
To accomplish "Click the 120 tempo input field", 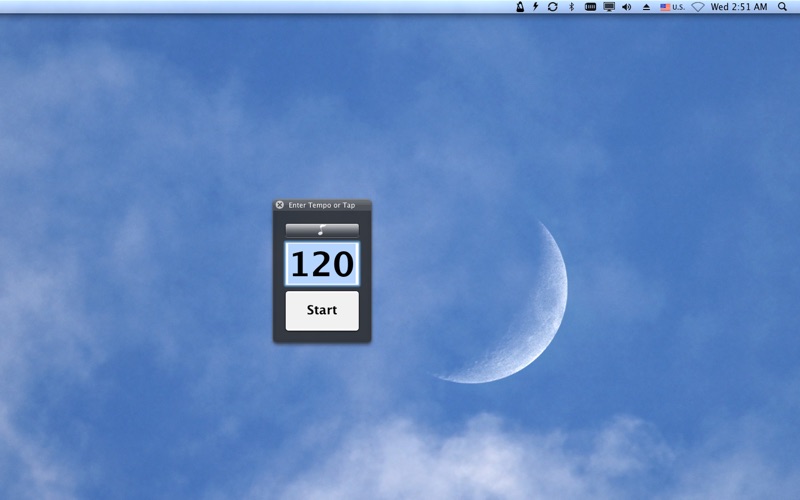I will coord(322,264).
